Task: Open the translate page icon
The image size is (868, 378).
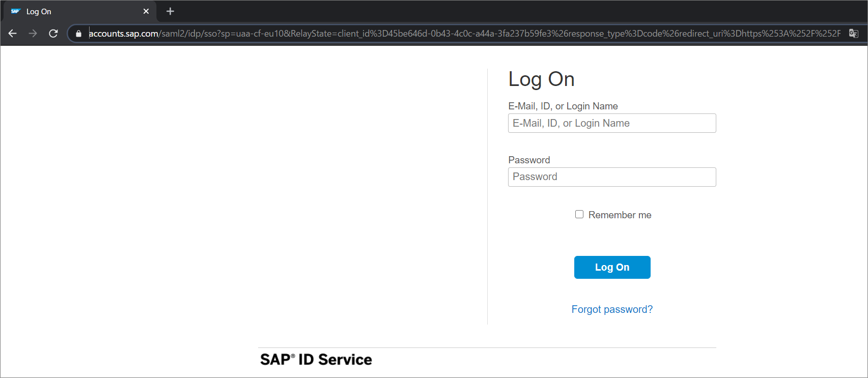Action: [x=853, y=34]
